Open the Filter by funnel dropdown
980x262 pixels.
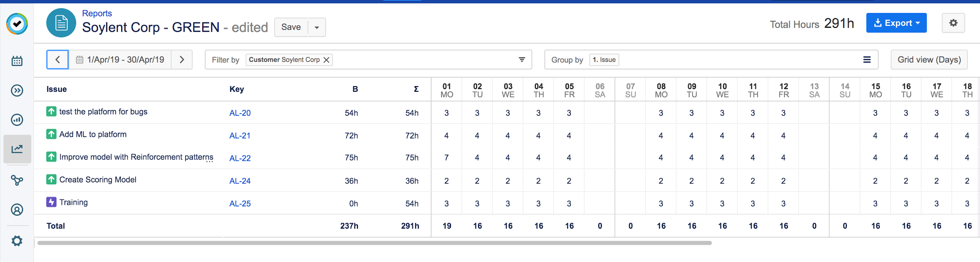521,60
